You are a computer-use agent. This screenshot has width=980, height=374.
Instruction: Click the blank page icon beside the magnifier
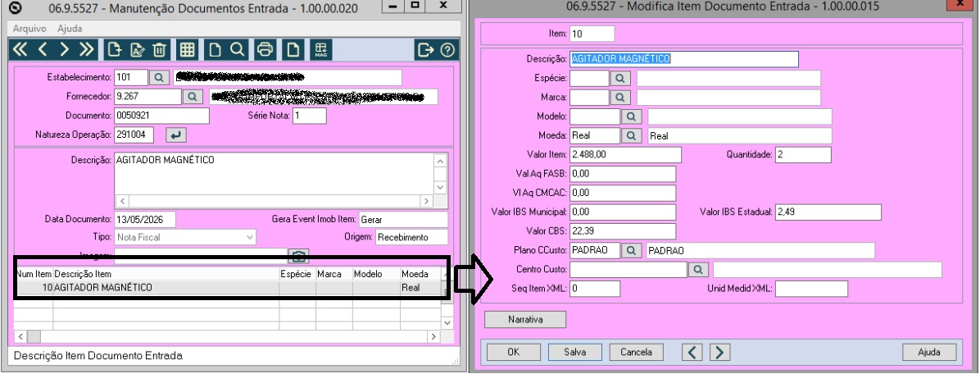click(x=215, y=49)
